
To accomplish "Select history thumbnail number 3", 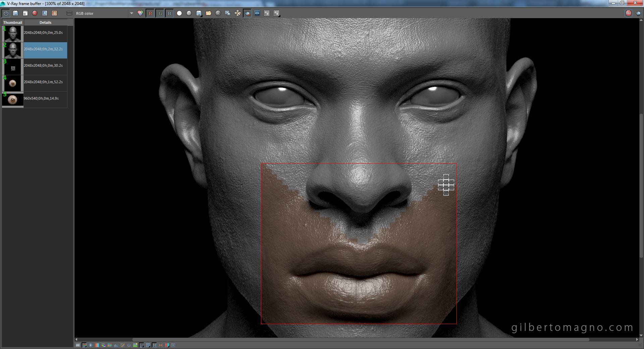I will pyautogui.click(x=13, y=66).
